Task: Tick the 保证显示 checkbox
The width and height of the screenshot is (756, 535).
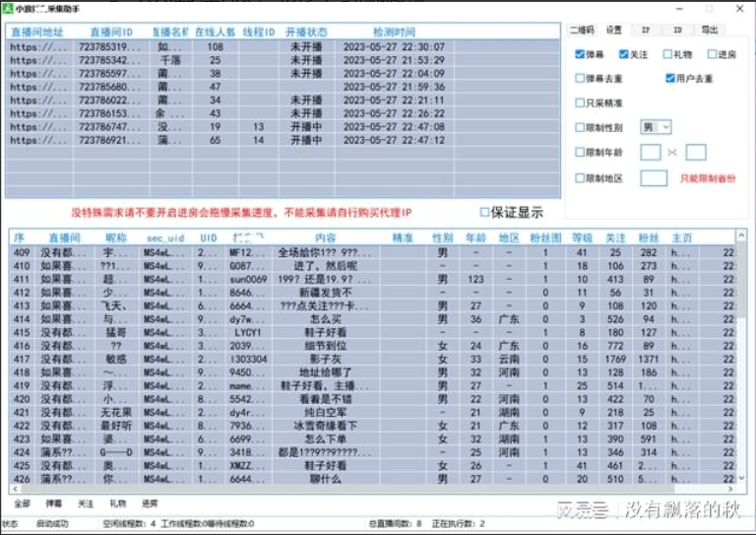Action: [x=484, y=212]
